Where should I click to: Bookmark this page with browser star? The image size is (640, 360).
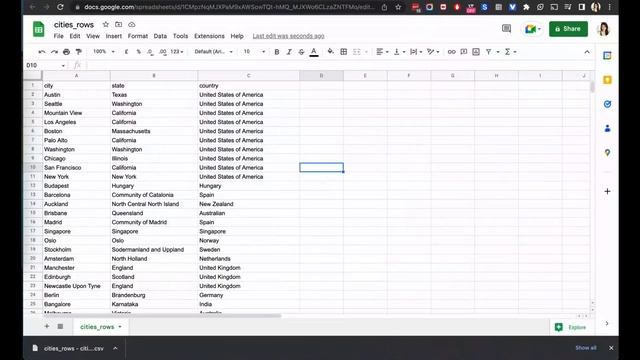click(398, 7)
